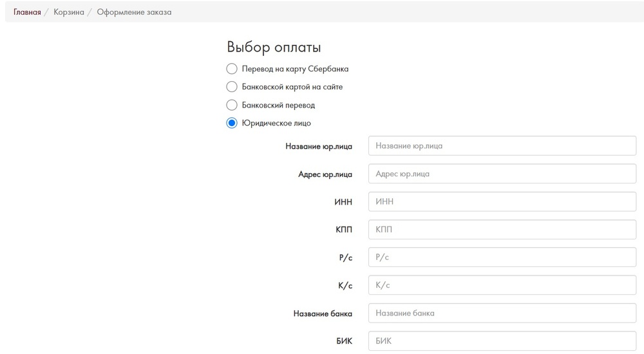
Task: Click Оформление заказа breadcrumb item
Action: pos(134,12)
